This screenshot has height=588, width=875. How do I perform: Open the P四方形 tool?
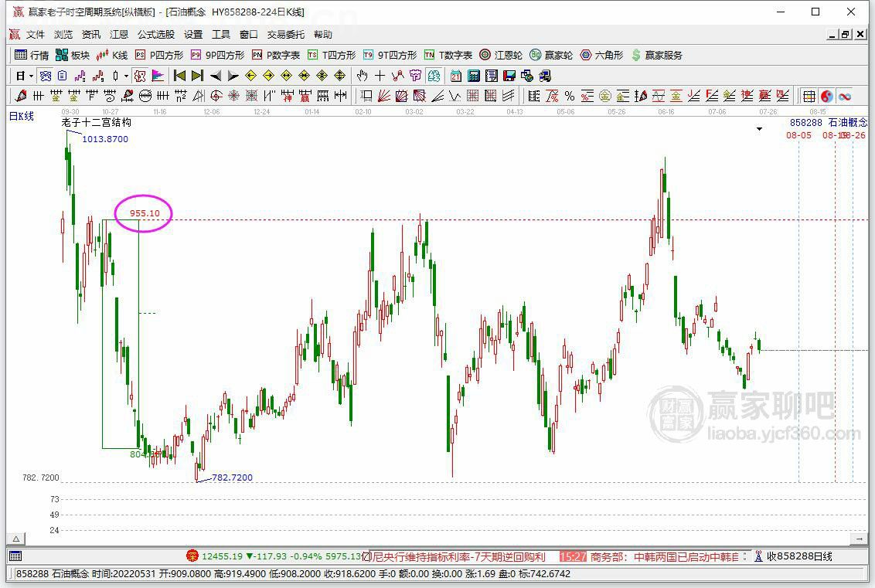click(x=159, y=55)
